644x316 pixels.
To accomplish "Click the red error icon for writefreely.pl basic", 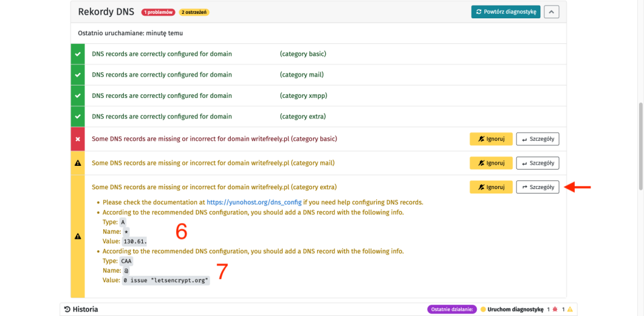I will [x=77, y=138].
